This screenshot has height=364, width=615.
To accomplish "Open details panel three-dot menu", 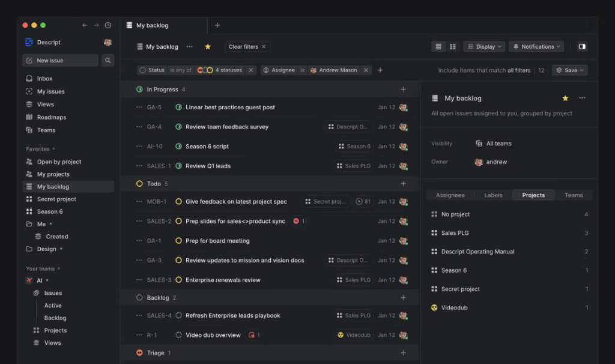I will pyautogui.click(x=582, y=98).
